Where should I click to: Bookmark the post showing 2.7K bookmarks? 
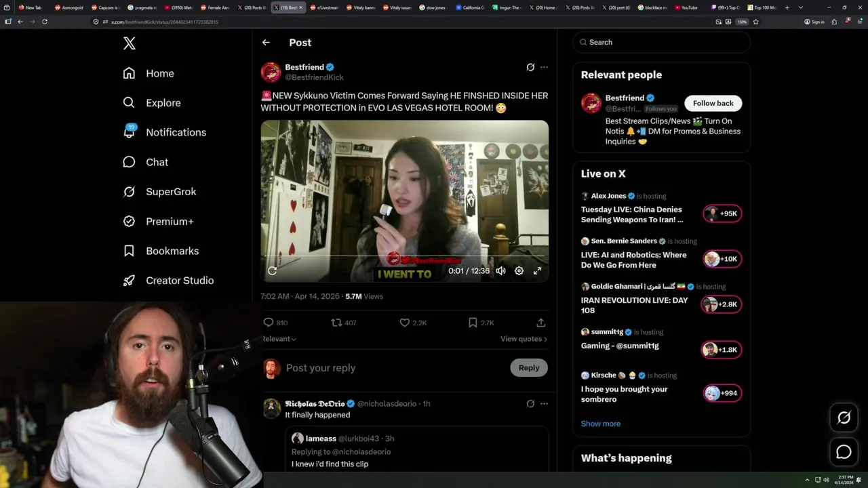tap(473, 323)
